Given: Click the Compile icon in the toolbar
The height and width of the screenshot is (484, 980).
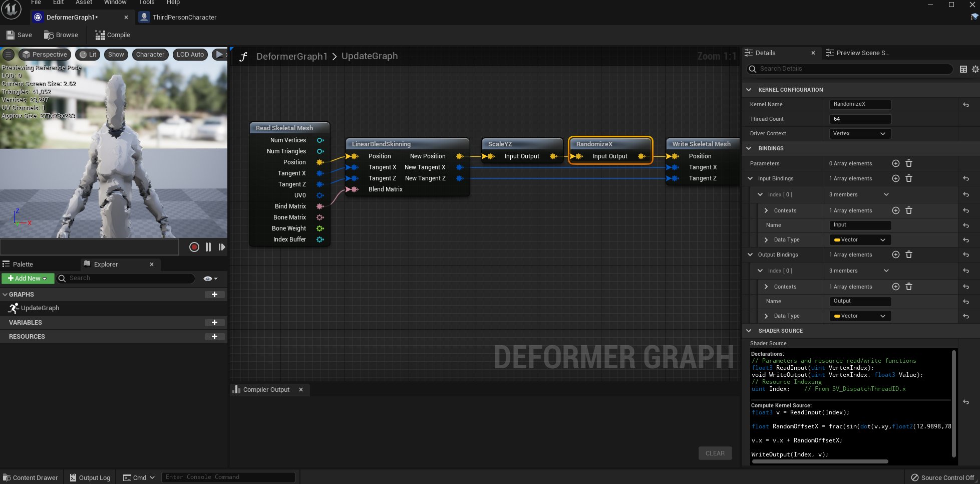Looking at the screenshot, I should [x=100, y=35].
